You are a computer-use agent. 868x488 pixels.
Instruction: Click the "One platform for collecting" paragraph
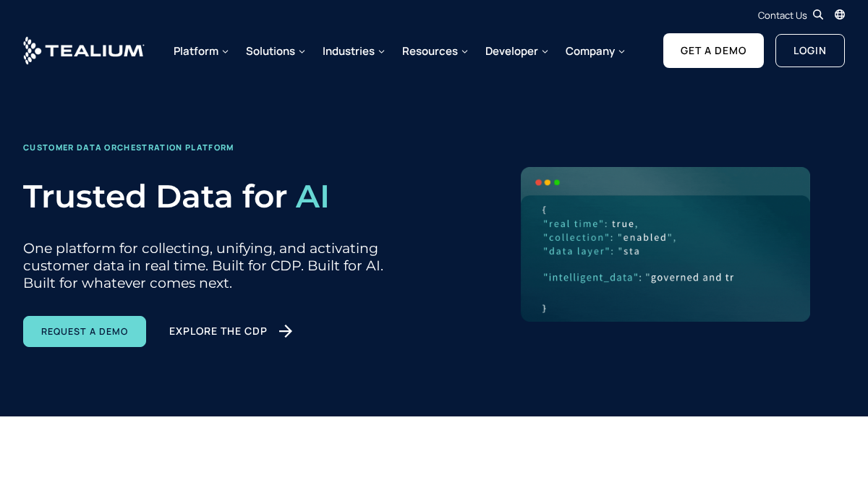(203, 265)
